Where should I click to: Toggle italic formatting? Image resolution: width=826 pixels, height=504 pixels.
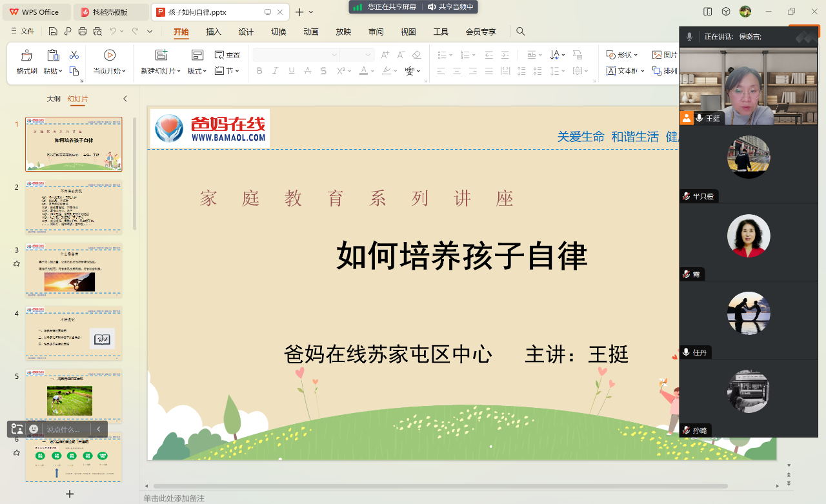coord(276,71)
